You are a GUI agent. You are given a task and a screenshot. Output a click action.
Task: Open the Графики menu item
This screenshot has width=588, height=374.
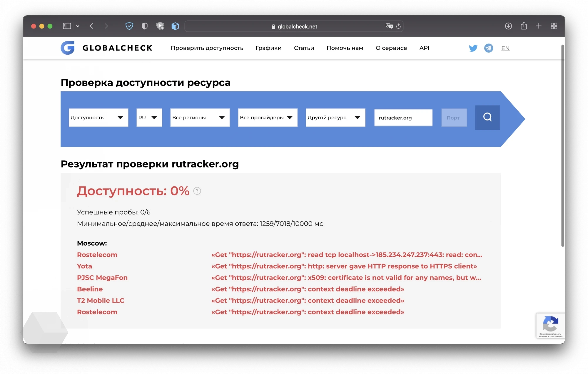[268, 48]
